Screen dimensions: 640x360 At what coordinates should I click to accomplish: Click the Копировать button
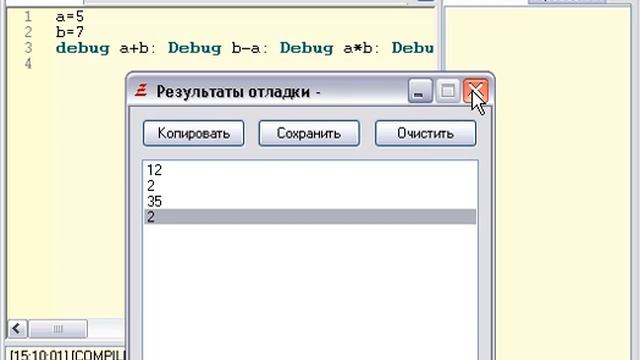[193, 133]
